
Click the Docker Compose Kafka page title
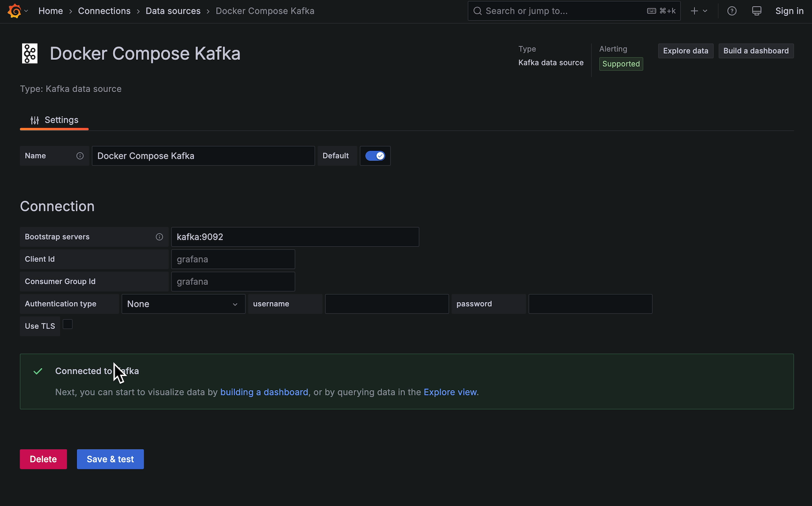pos(145,53)
